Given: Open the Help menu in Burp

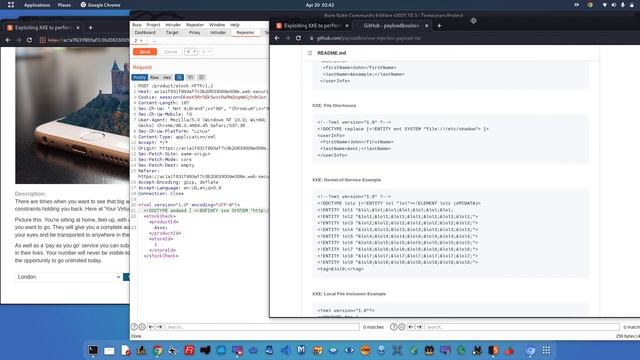Looking at the screenshot, I should 235,25.
